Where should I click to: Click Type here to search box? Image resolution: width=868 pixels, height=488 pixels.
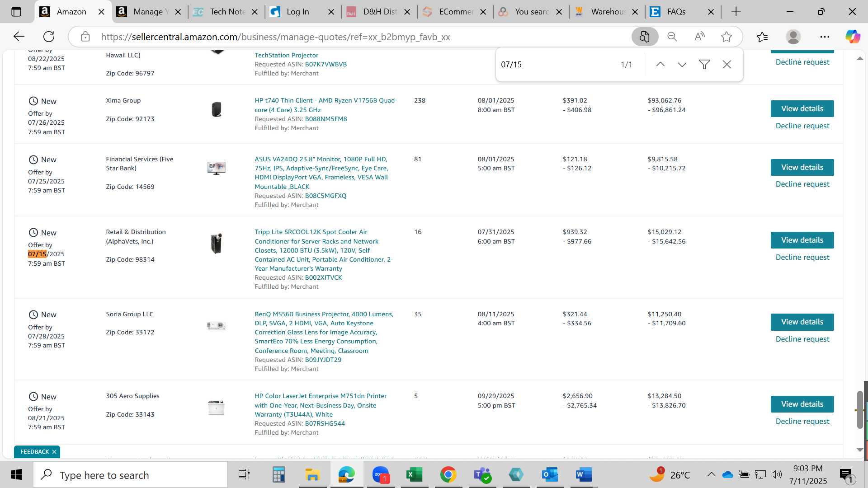[x=130, y=475]
